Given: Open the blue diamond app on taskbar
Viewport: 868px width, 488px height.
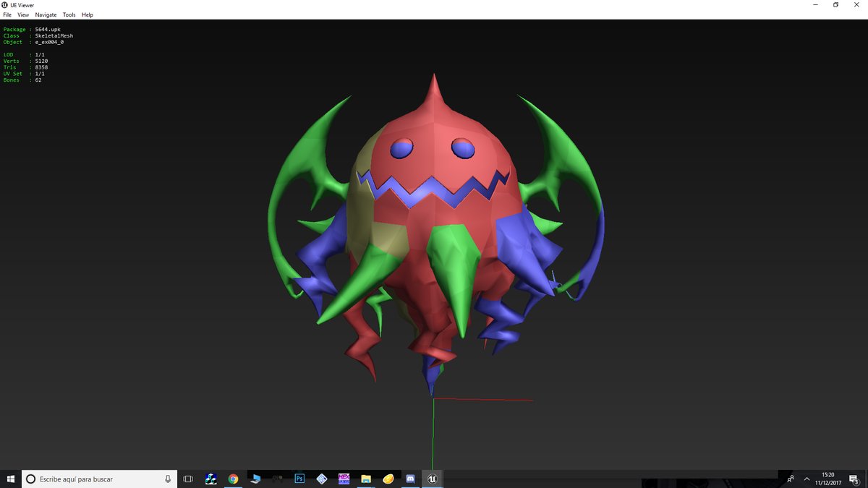Looking at the screenshot, I should tap(322, 479).
